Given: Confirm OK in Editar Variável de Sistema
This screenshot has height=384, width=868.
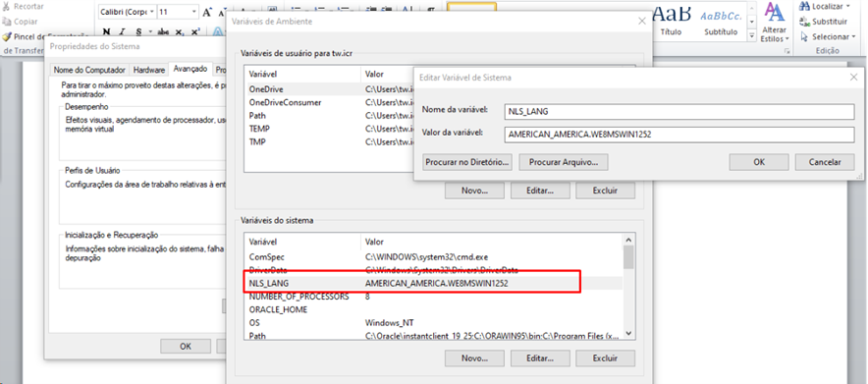Looking at the screenshot, I should coord(759,162).
